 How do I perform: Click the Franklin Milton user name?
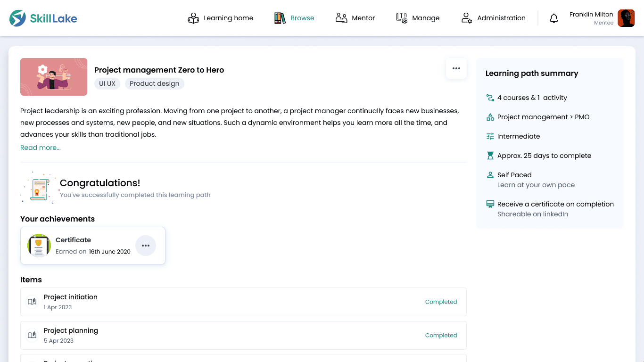click(591, 14)
